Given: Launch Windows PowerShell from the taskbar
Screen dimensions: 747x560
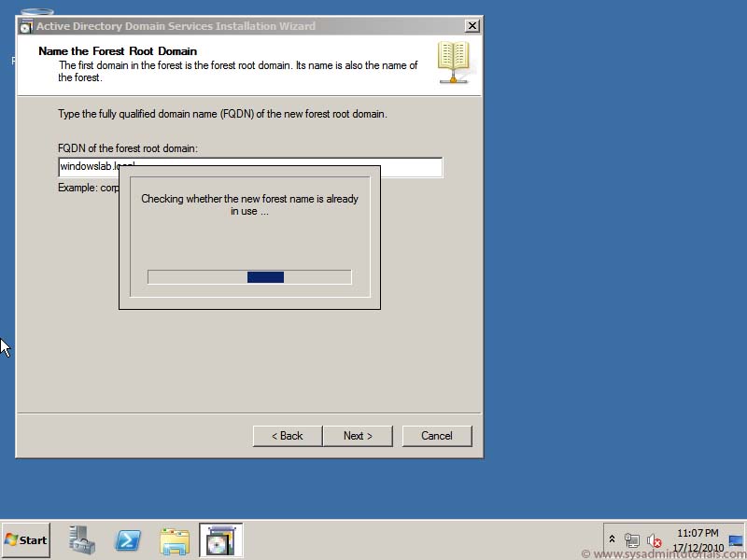Looking at the screenshot, I should point(127,539).
